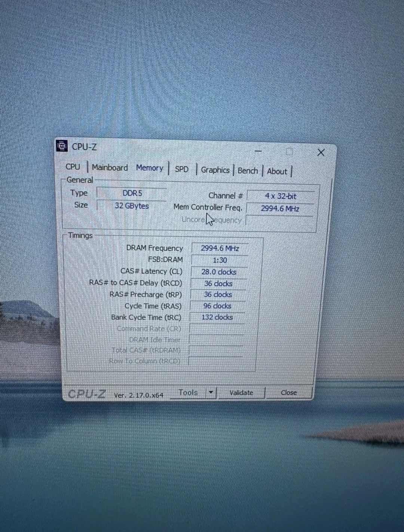Click the CPU-Z app icon in title bar

click(x=62, y=146)
